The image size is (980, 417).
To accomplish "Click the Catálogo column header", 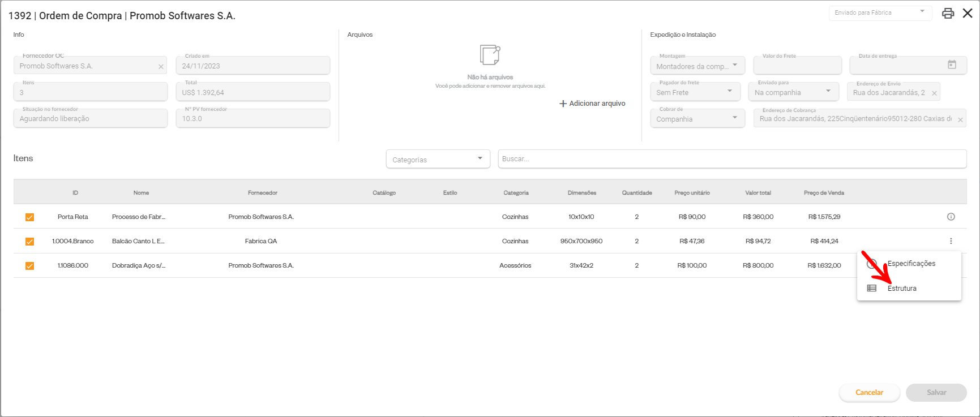I will (384, 193).
